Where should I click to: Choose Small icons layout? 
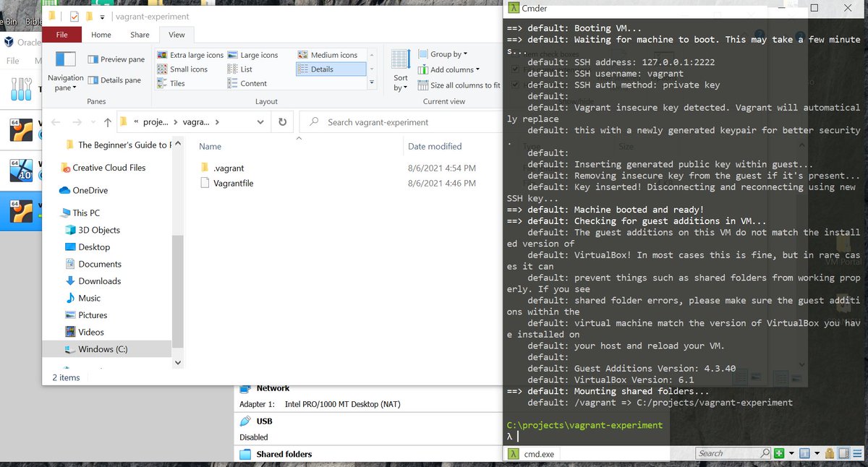[182, 69]
